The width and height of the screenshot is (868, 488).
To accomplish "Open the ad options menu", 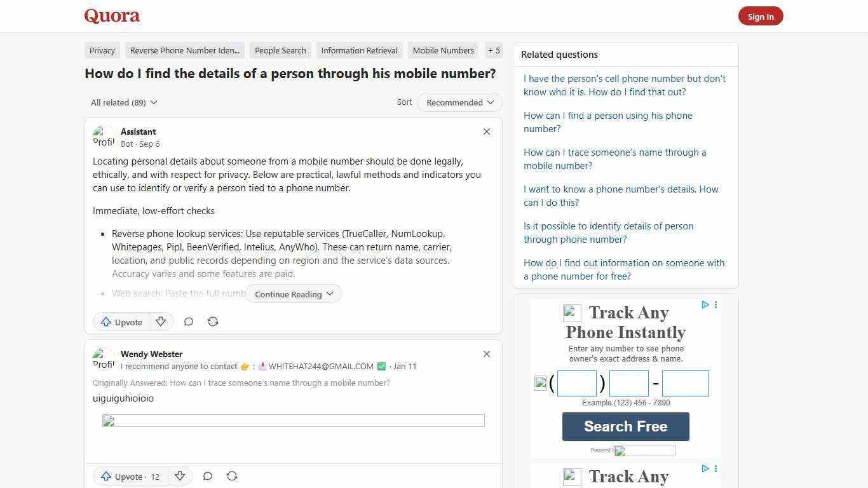I will pyautogui.click(x=715, y=305).
